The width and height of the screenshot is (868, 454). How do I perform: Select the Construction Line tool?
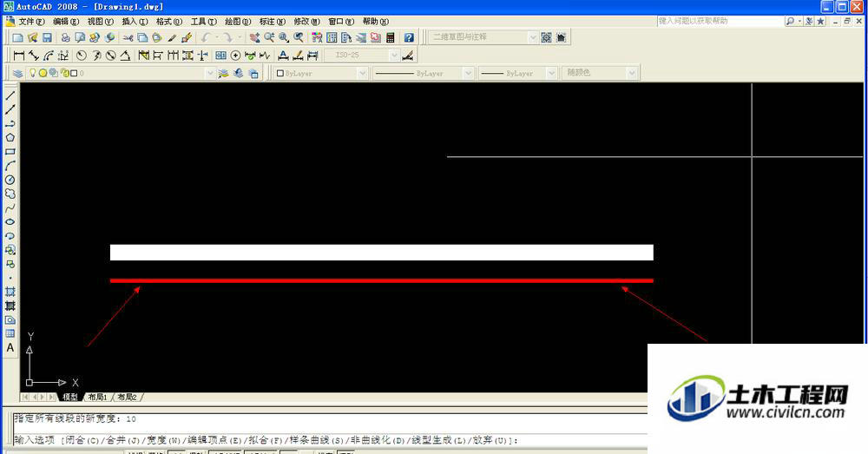pyautogui.click(x=10, y=109)
